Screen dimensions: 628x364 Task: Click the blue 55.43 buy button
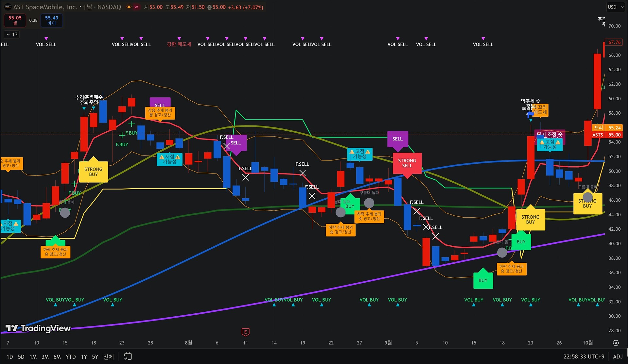click(51, 20)
